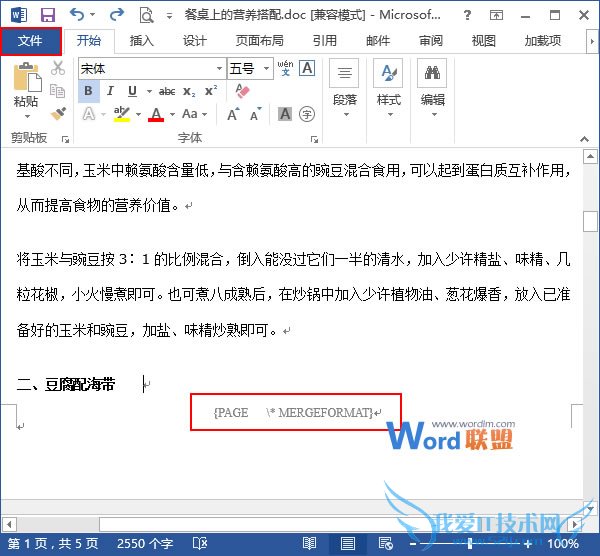Open ribbon display options
The image size is (600, 556).
[496, 15]
